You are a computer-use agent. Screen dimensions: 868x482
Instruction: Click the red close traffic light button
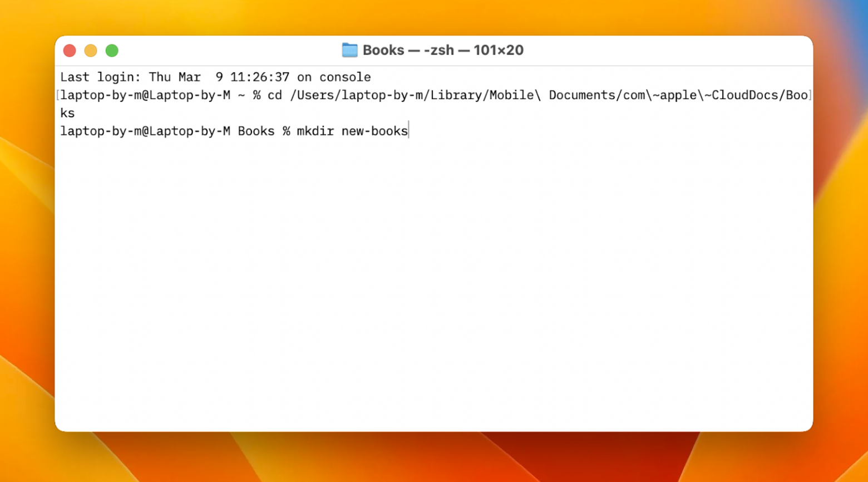(x=69, y=50)
